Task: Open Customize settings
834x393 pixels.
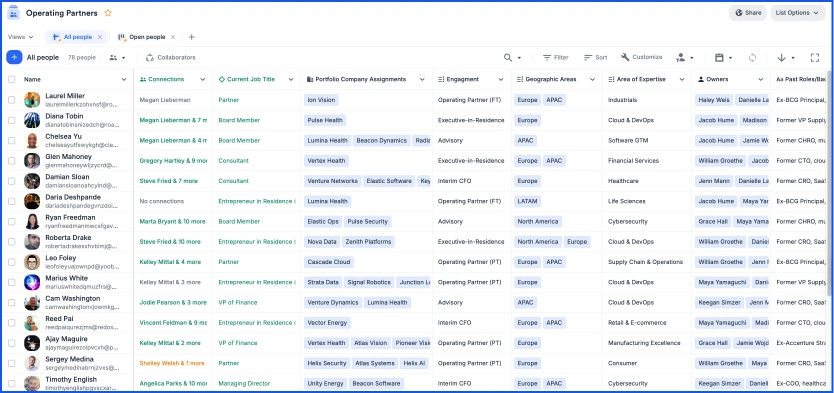Action: click(641, 57)
